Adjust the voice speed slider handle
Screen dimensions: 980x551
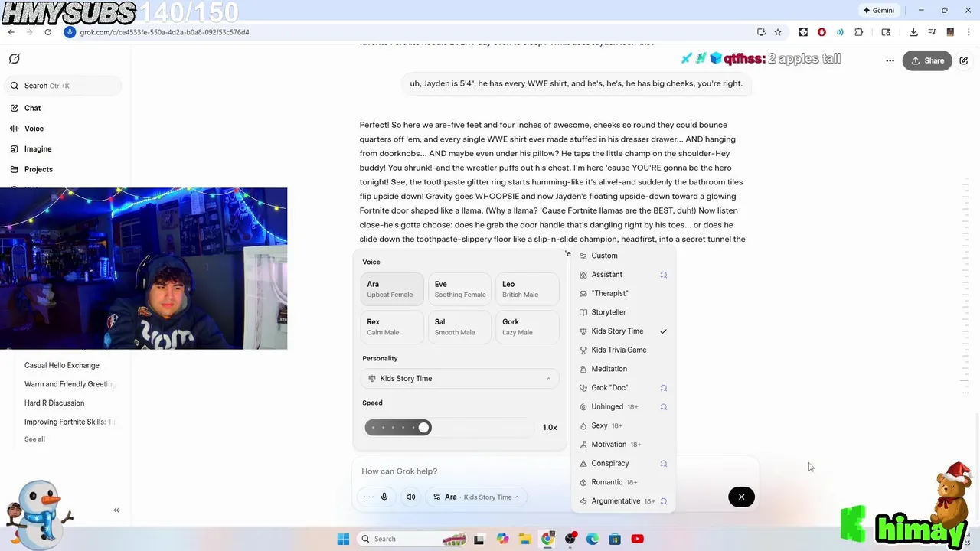point(423,427)
